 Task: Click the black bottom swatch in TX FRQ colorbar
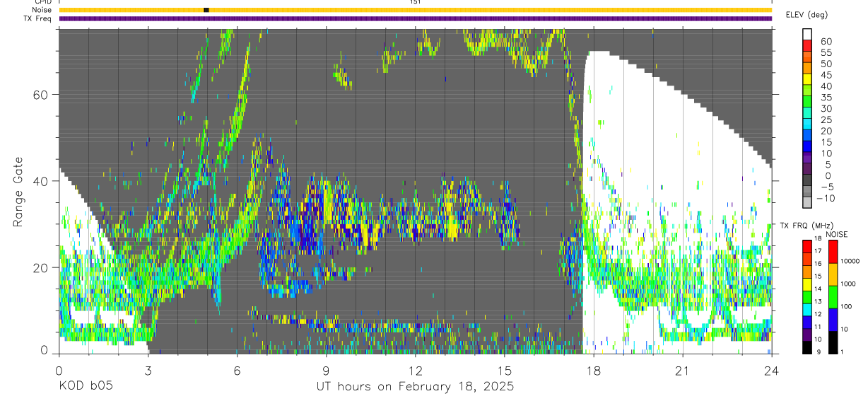click(x=807, y=347)
